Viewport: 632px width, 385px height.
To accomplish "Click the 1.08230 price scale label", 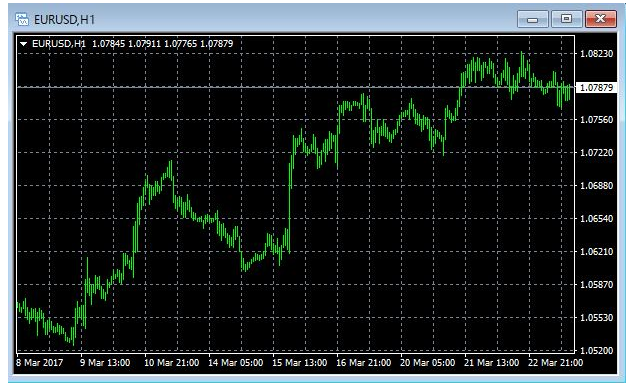I will 597,54.
